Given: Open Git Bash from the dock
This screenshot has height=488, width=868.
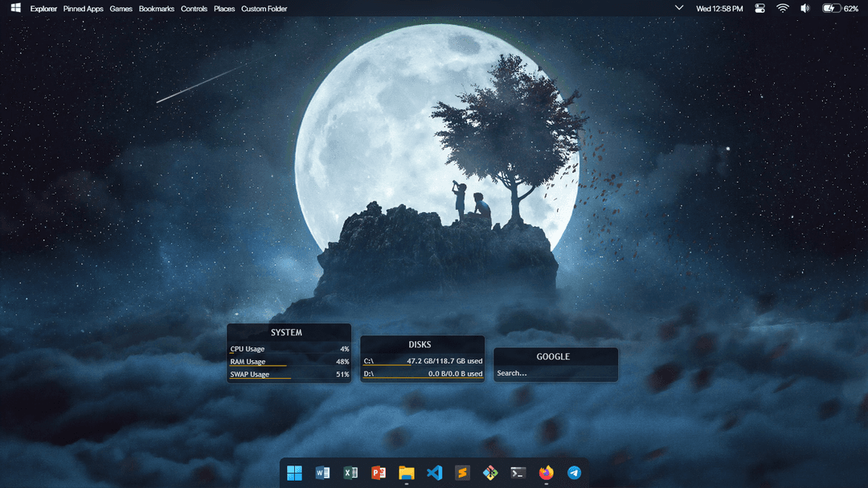Looking at the screenshot, I should coord(490,473).
